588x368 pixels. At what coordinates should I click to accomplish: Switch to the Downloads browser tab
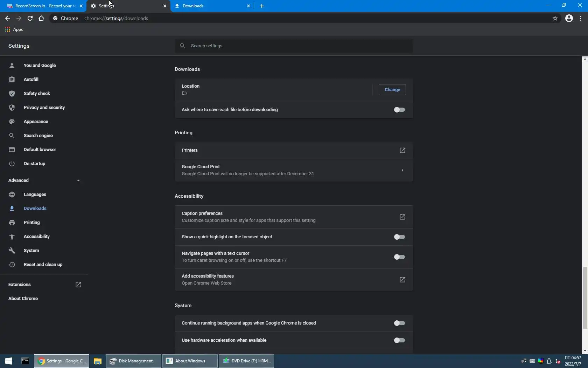[212, 6]
